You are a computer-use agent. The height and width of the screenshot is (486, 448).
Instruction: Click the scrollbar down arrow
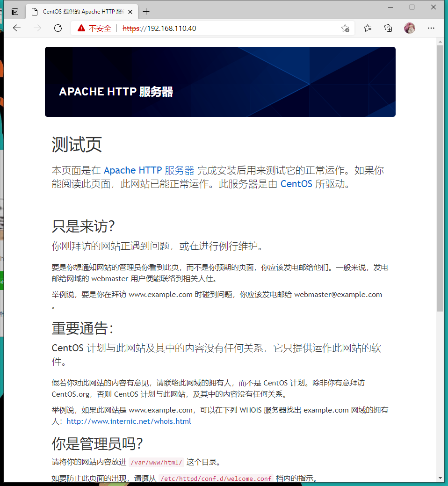[x=440, y=478]
